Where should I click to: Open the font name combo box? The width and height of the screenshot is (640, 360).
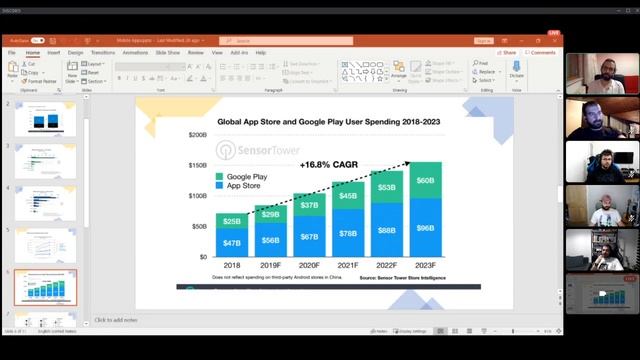point(142,67)
